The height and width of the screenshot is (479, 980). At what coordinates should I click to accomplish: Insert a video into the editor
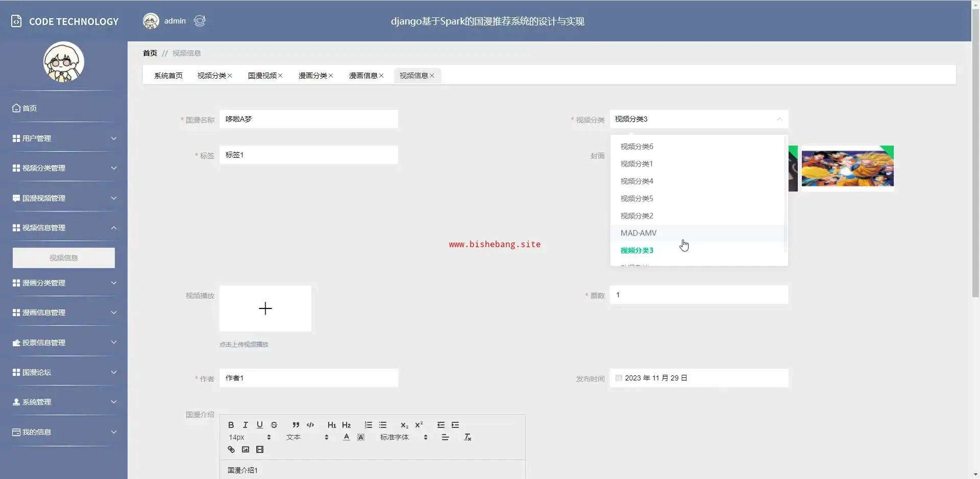tap(260, 449)
